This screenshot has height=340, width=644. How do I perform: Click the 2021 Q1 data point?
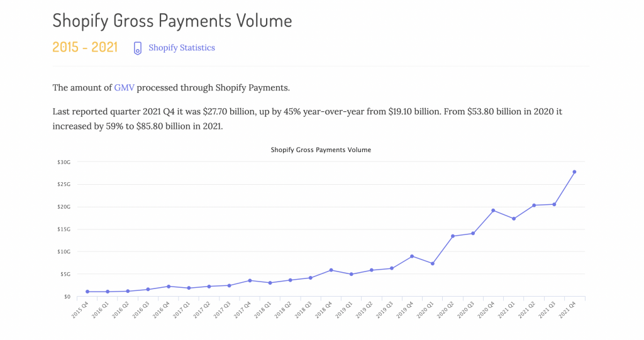point(514,219)
